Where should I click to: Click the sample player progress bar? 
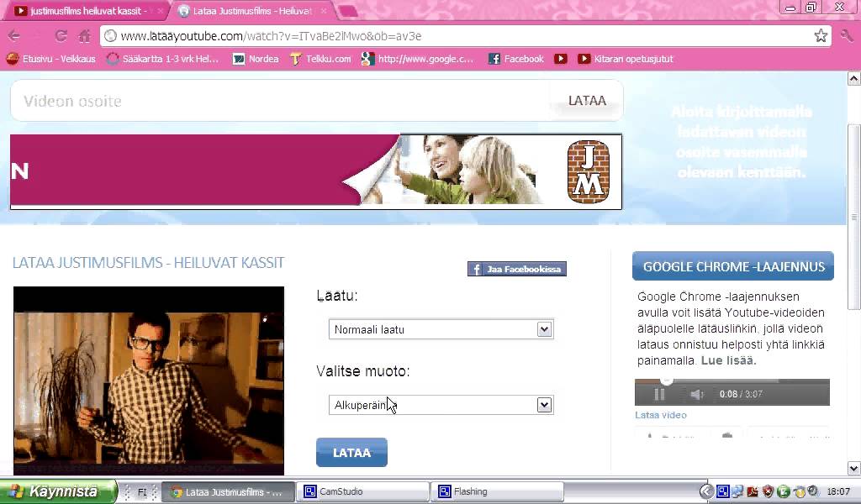[x=732, y=381]
